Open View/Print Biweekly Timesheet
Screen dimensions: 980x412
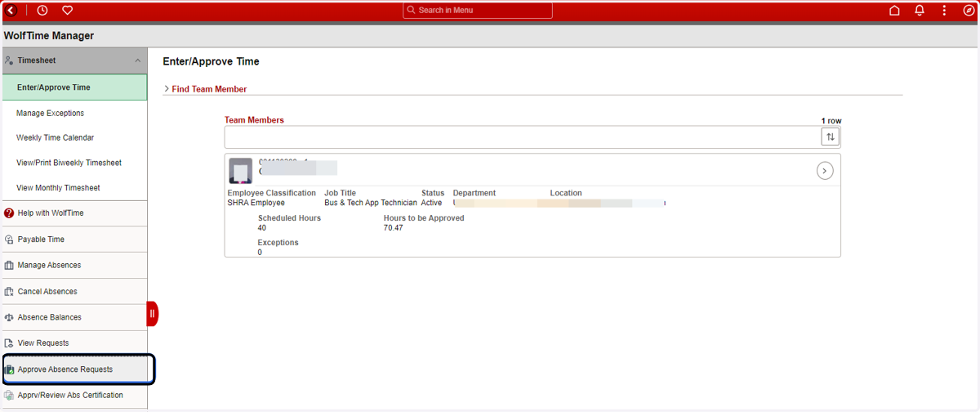click(x=69, y=163)
